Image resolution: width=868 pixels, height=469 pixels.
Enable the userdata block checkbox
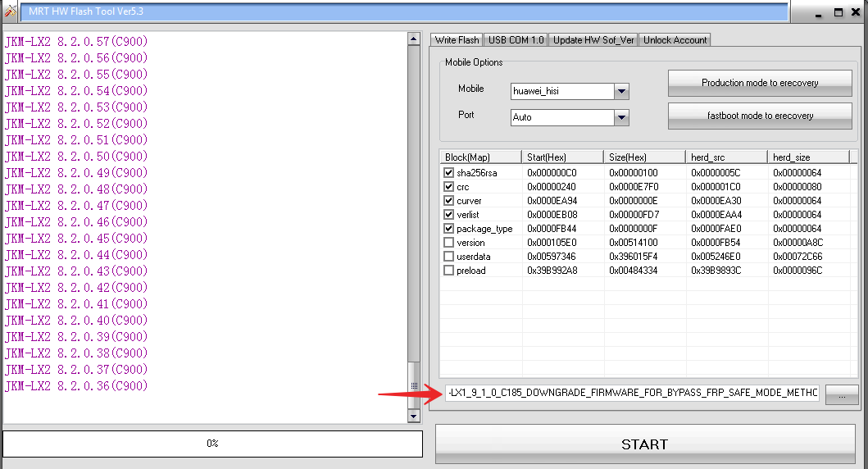(448, 257)
